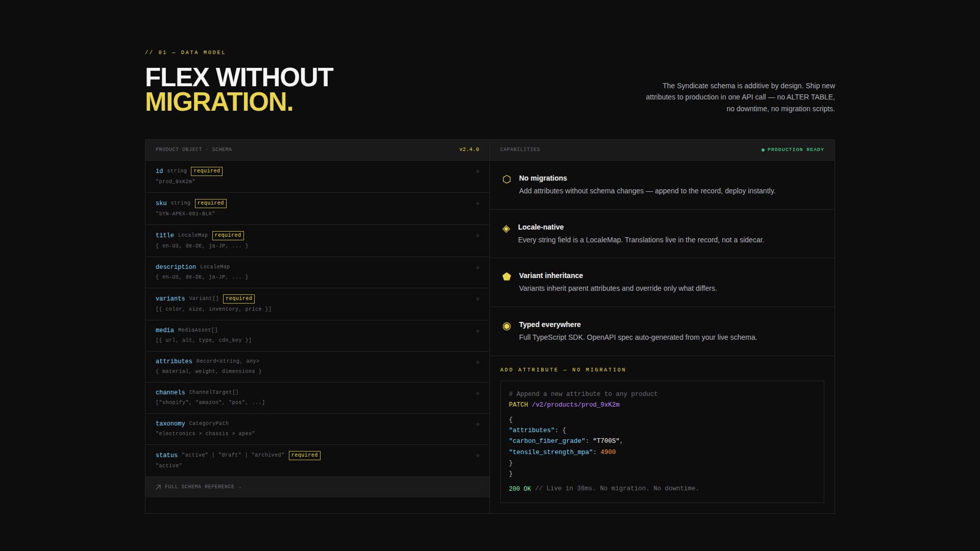
Task: Click the "SYN-APEX-001-BLK" example value
Action: tap(185, 214)
